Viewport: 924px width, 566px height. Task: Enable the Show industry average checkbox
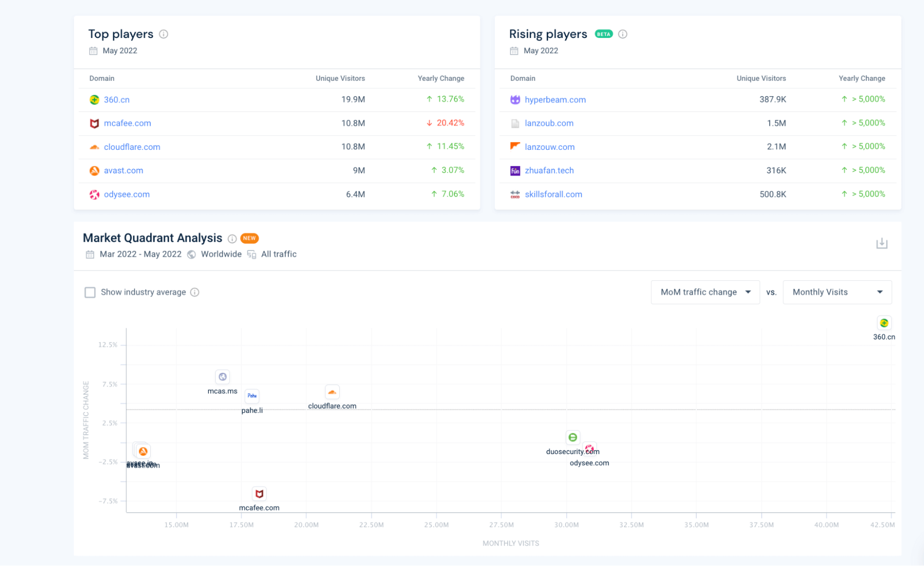pos(90,292)
